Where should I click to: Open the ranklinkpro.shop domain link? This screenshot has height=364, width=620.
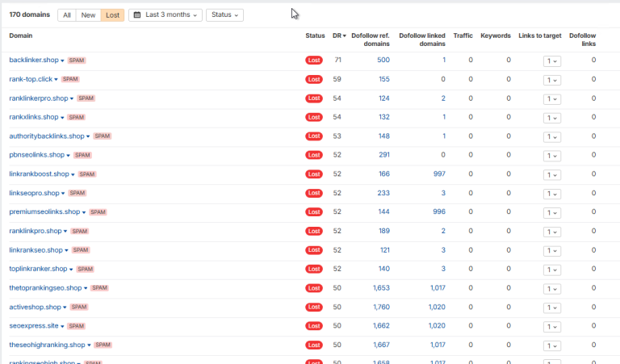point(36,231)
